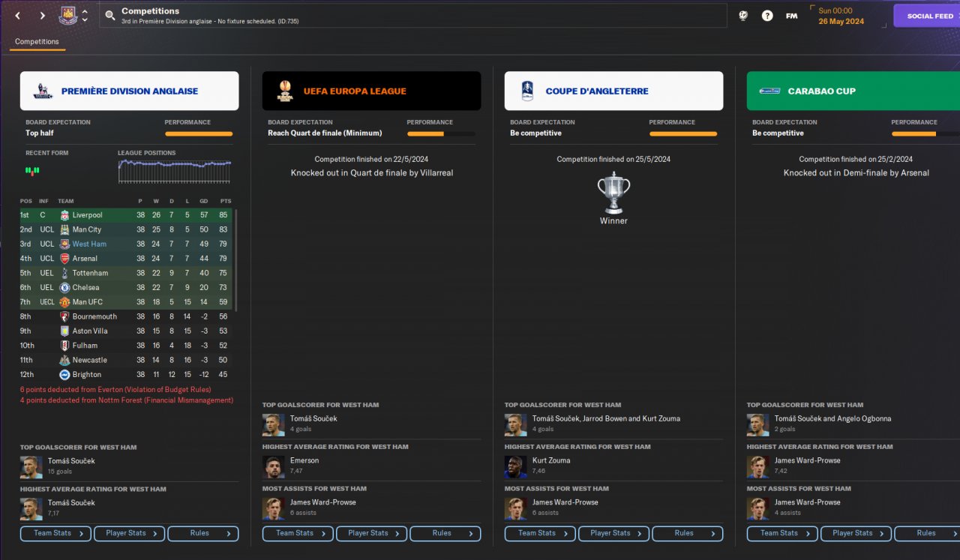Click Tomáš Souček, 15 goals scorer
The width and height of the screenshot is (960, 560).
point(71,461)
